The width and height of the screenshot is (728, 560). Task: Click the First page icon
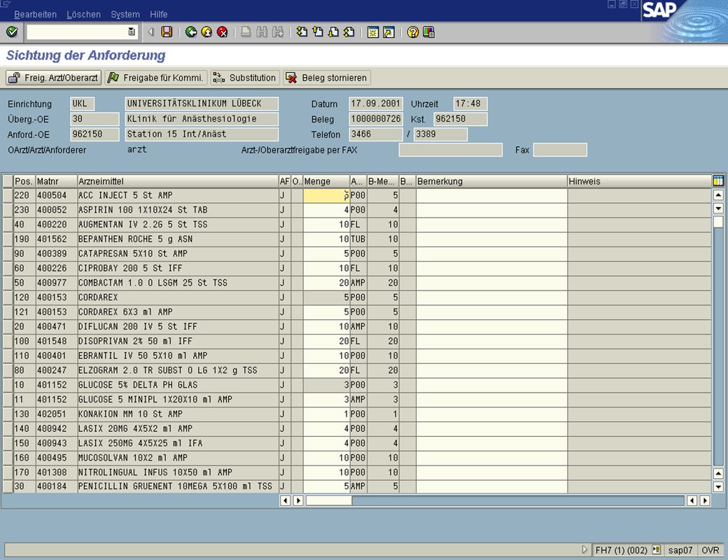(x=302, y=31)
